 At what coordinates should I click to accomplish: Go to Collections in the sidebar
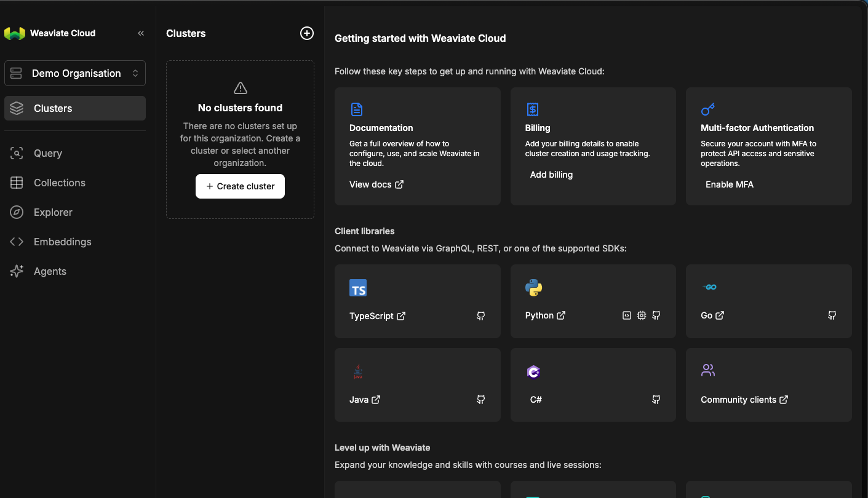pyautogui.click(x=59, y=183)
